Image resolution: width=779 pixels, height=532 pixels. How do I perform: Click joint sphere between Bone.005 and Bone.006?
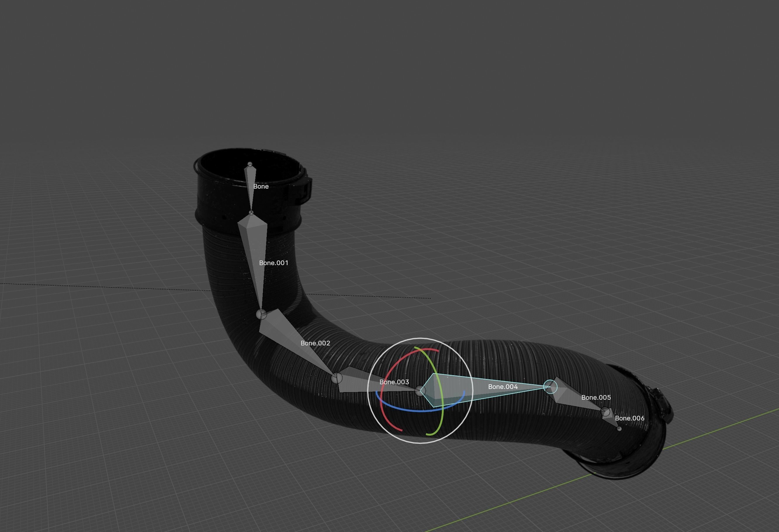605,411
